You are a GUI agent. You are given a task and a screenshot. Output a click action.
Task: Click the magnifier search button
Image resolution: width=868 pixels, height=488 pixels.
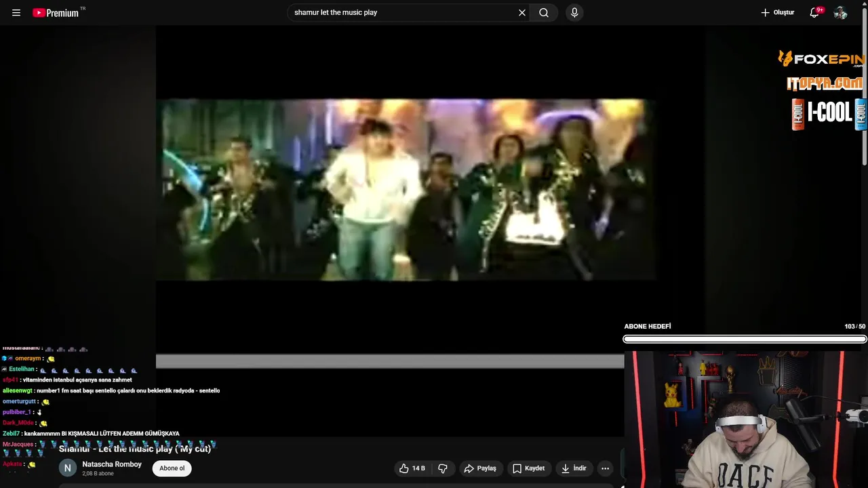(544, 13)
